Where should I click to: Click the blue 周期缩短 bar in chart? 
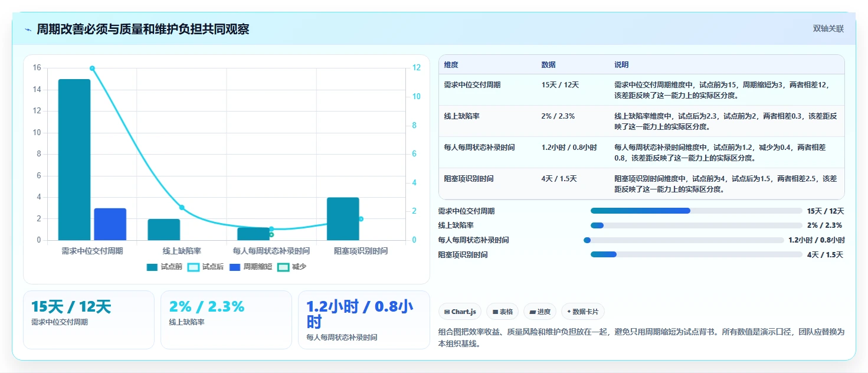pos(110,224)
